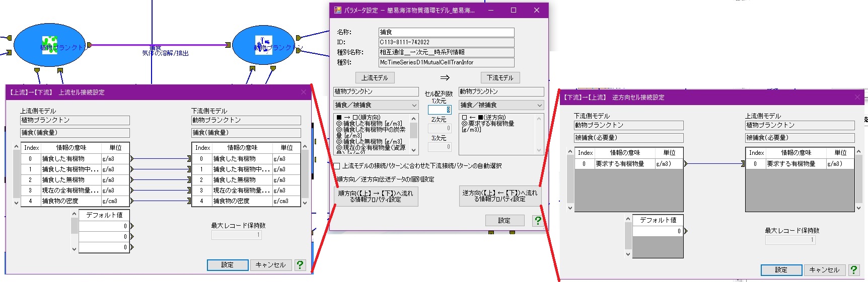Click the 上流モデル button

375,78
